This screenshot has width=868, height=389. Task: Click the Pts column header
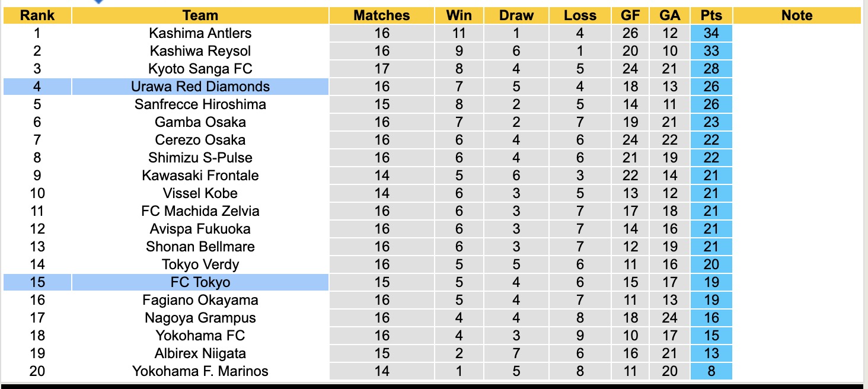[711, 15]
